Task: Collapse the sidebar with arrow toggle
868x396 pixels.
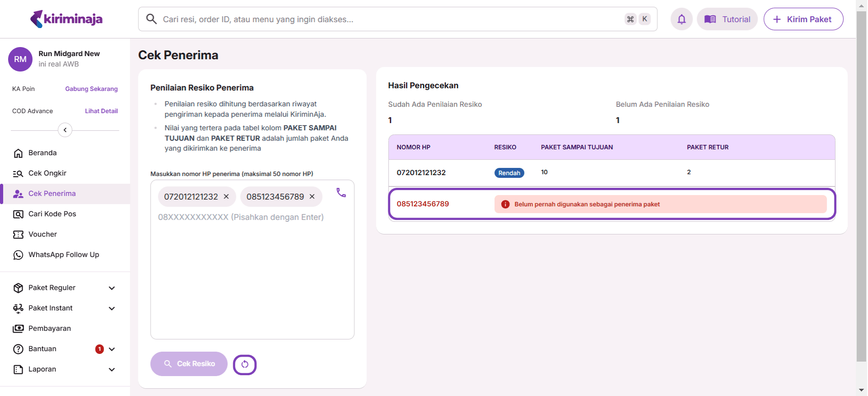Action: (x=65, y=130)
